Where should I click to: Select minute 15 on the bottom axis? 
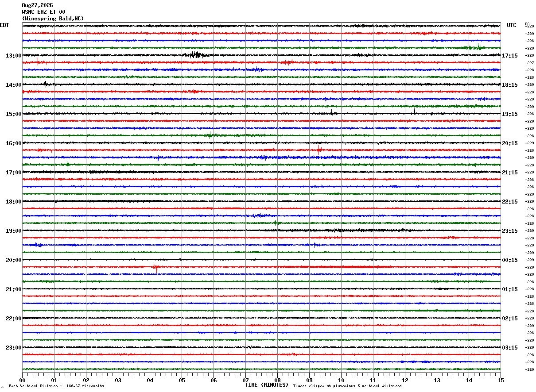501,380
